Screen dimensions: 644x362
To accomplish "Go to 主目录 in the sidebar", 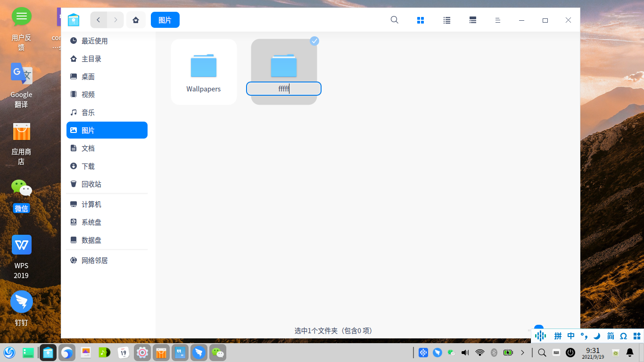I will pyautogui.click(x=107, y=59).
